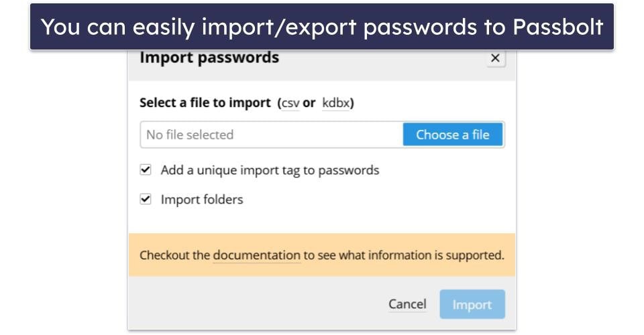Click the 'Import folders' label text
Screen dimensions: 644x335
tap(202, 200)
